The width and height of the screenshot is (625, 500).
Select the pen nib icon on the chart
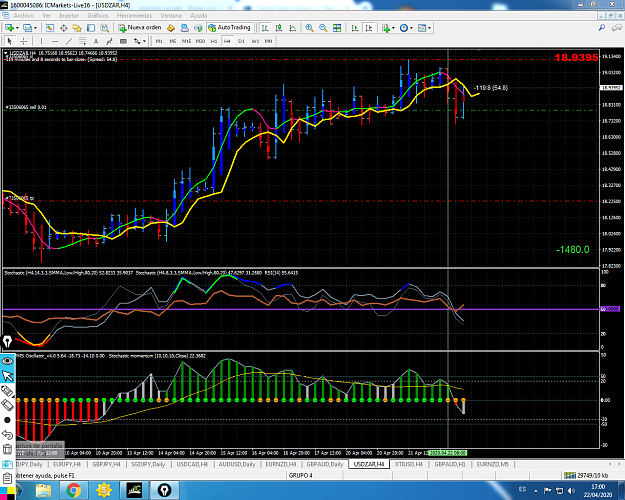point(8,342)
